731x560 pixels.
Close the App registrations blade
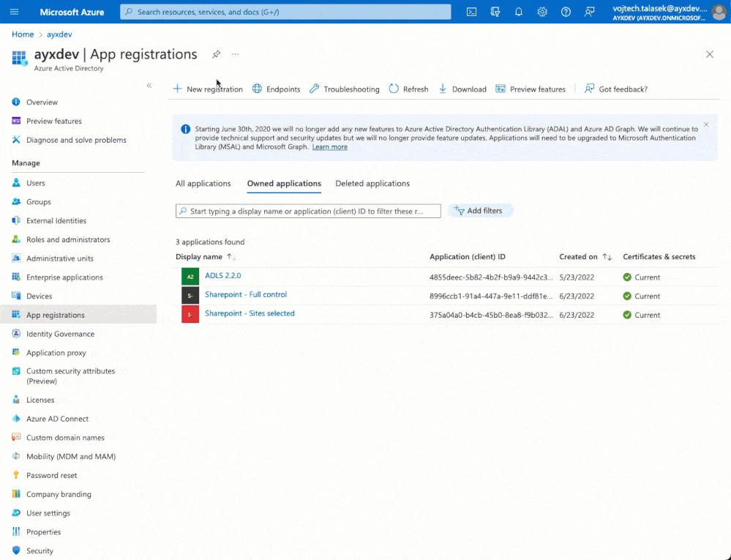pyautogui.click(x=710, y=55)
